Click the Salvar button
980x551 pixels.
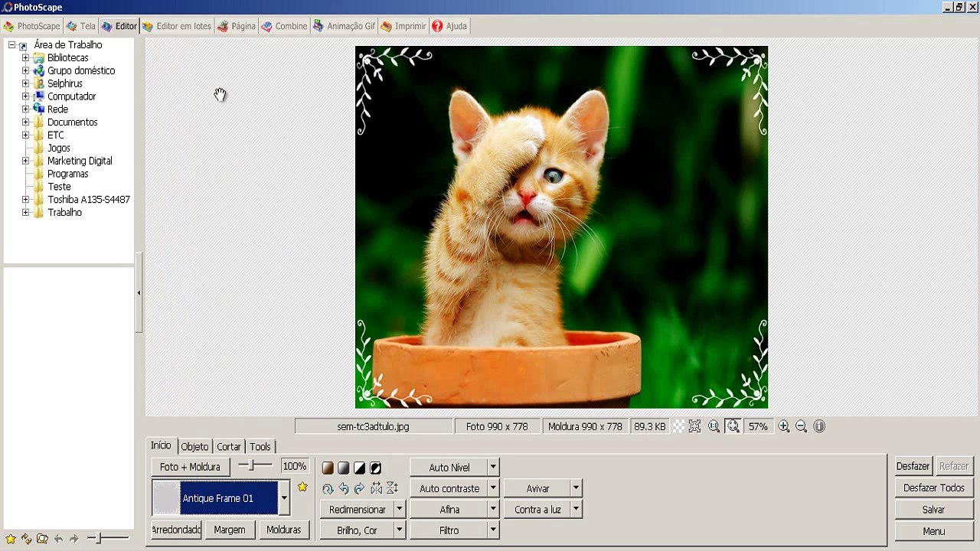coord(933,510)
